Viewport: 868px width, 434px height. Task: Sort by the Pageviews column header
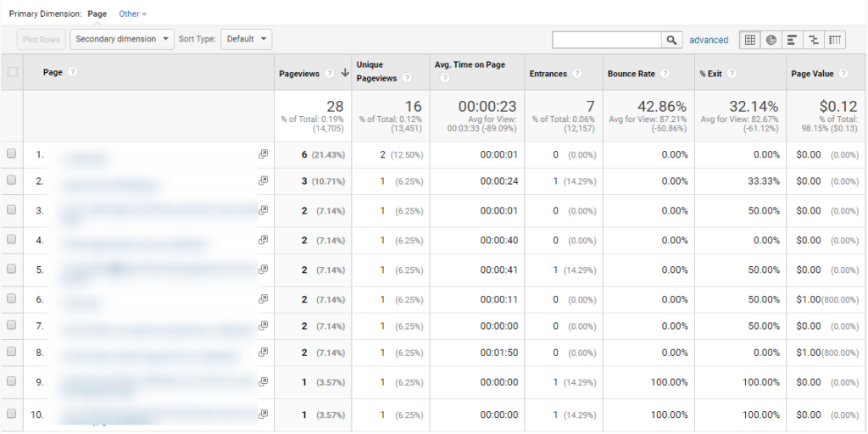(299, 74)
